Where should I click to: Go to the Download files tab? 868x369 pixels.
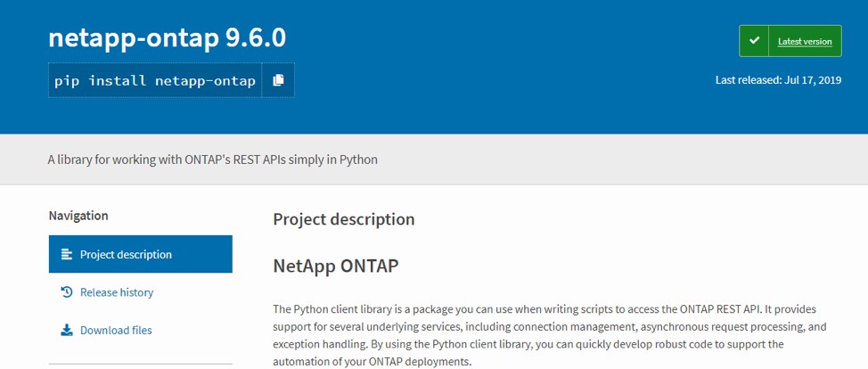(116, 331)
